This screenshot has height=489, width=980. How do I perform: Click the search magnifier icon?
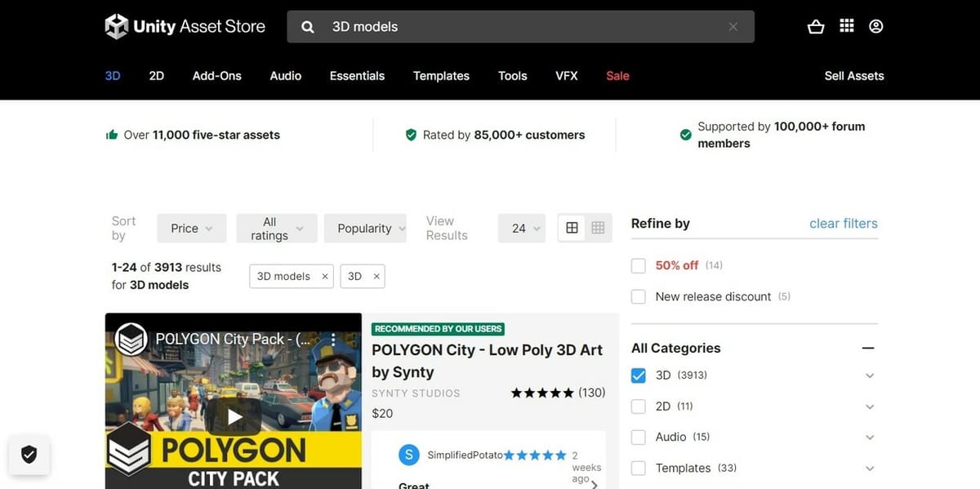tap(308, 27)
